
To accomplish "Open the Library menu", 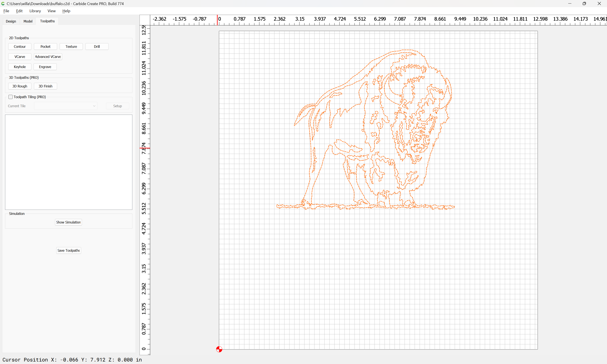I will tap(35, 11).
